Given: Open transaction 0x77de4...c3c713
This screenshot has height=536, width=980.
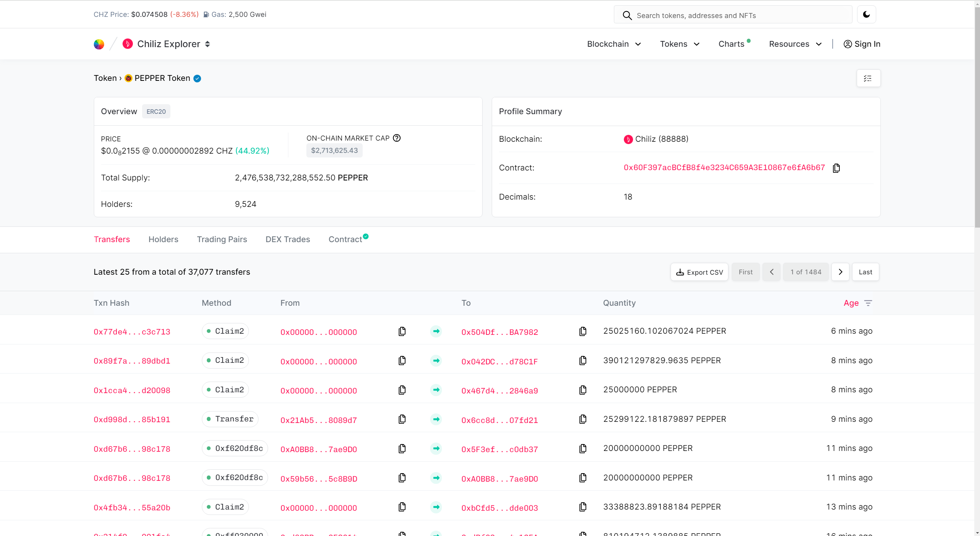Looking at the screenshot, I should (132, 332).
